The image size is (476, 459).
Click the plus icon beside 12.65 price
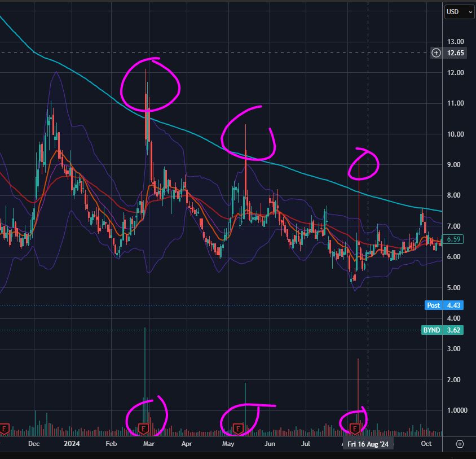(x=436, y=53)
